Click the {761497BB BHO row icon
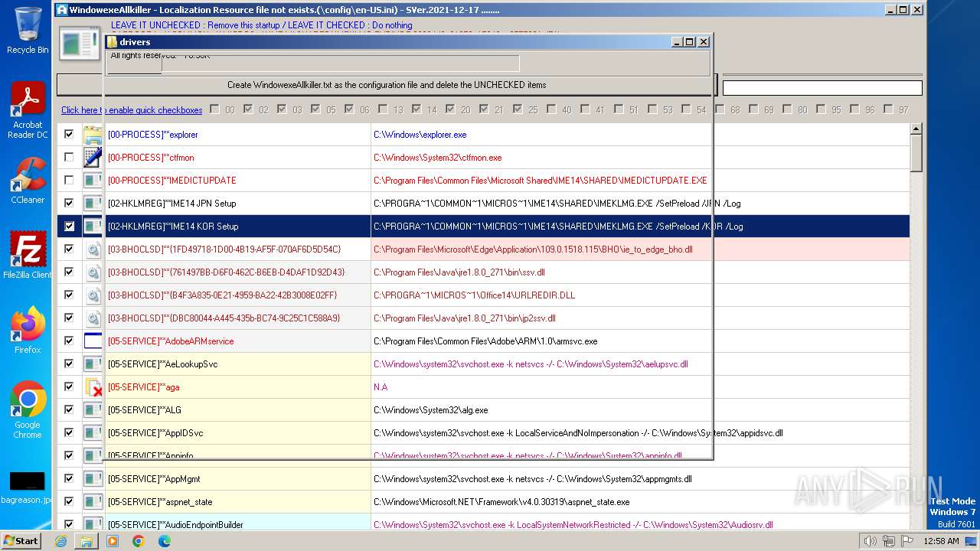 93,272
